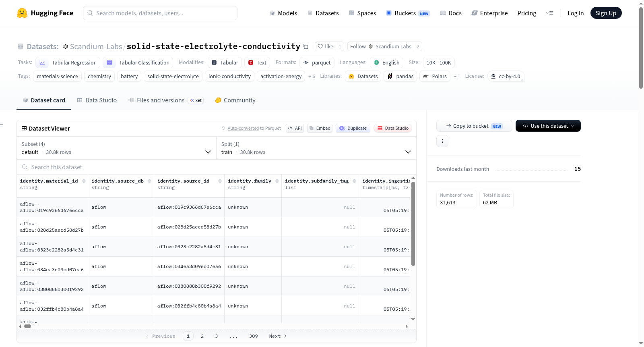Focus the Search models, datasets, users field
Viewport: 644px width, 347px height.
(160, 13)
